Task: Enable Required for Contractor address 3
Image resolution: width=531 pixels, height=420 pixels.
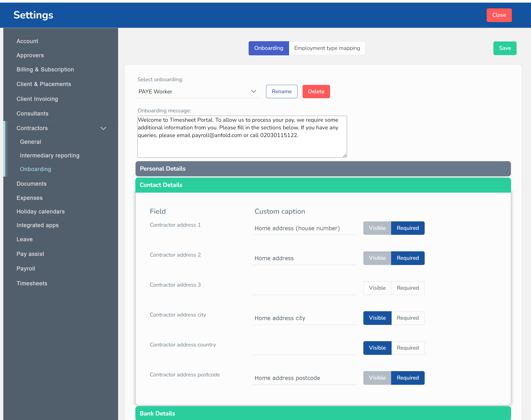Action: pos(408,288)
